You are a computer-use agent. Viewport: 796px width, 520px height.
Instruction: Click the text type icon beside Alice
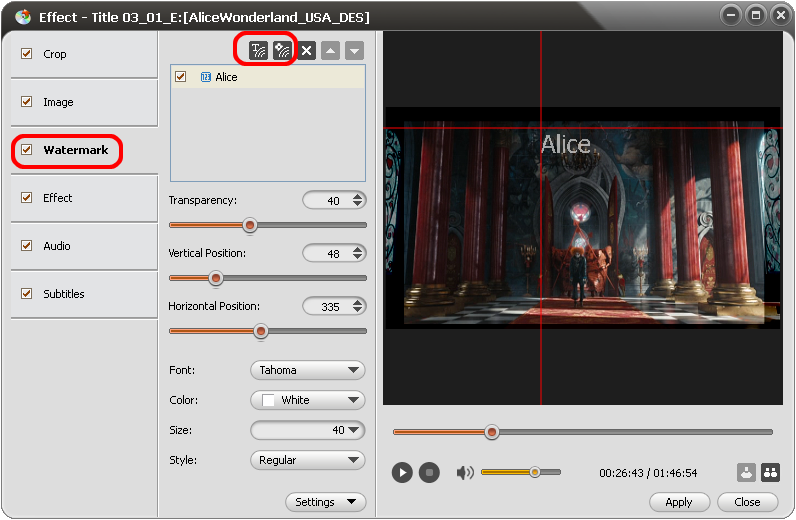(x=206, y=77)
